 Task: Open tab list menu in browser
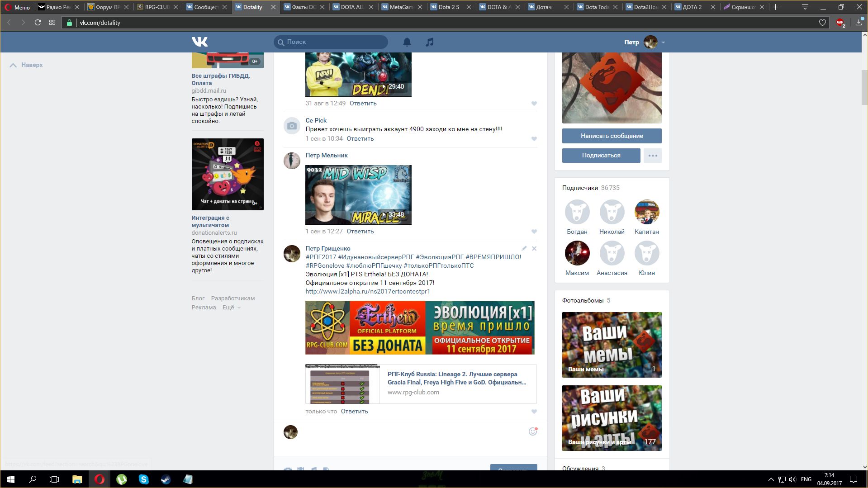pos(805,7)
